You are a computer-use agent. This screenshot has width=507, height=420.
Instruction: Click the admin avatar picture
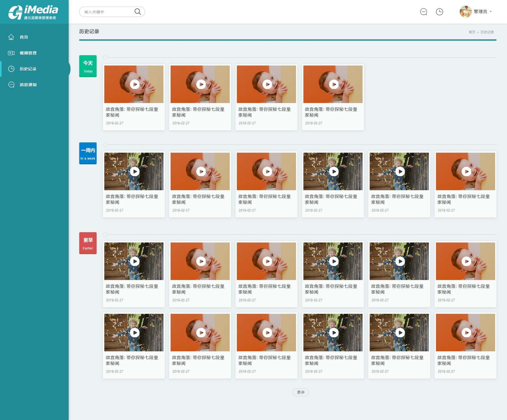(465, 12)
